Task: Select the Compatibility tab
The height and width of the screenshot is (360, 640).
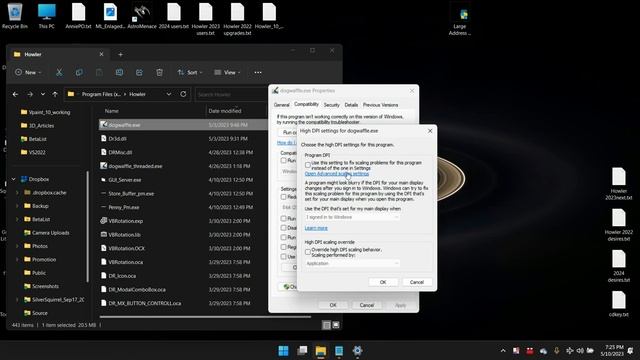Action: pos(306,104)
